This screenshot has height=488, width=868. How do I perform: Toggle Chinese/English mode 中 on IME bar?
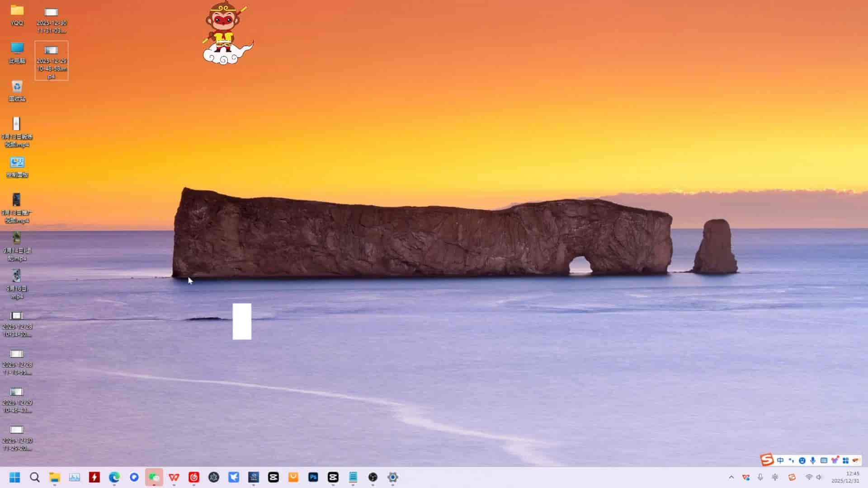(780, 460)
